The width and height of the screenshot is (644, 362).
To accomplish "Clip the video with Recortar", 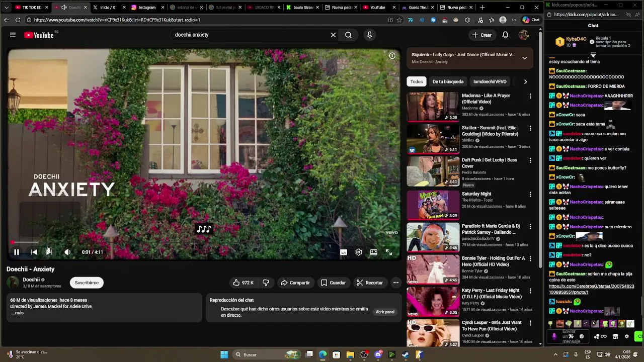I will click(x=370, y=283).
